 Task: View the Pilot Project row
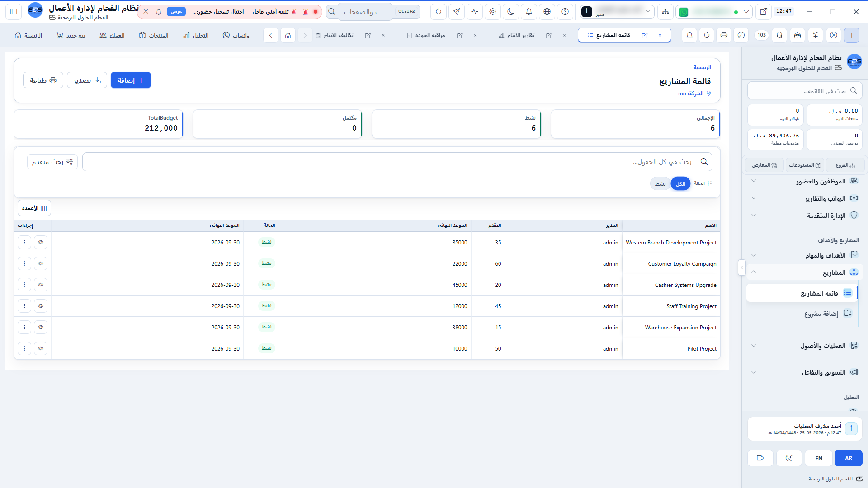[41, 349]
